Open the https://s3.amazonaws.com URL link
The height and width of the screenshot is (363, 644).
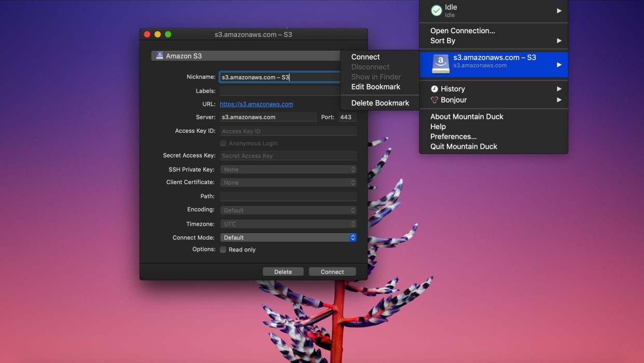pyautogui.click(x=256, y=104)
